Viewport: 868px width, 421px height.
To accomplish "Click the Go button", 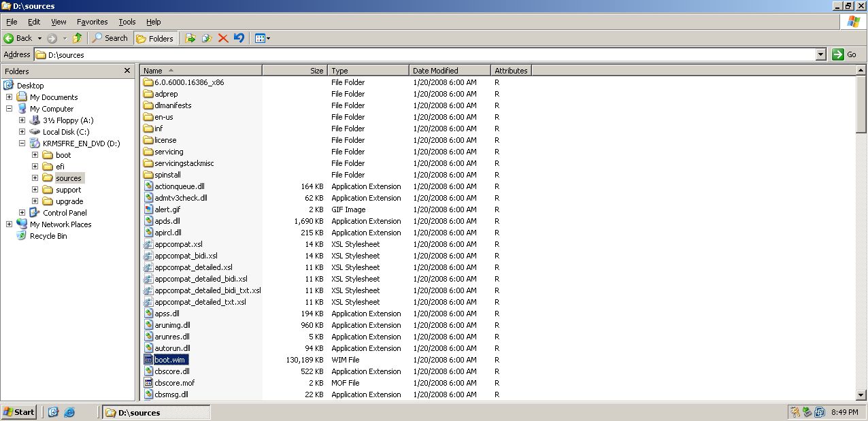I will (846, 54).
